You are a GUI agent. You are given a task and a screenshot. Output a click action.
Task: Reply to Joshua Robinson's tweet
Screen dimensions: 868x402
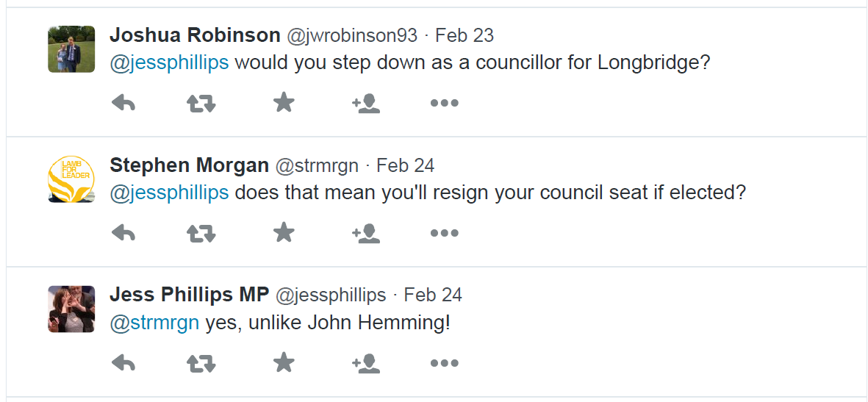pos(123,104)
